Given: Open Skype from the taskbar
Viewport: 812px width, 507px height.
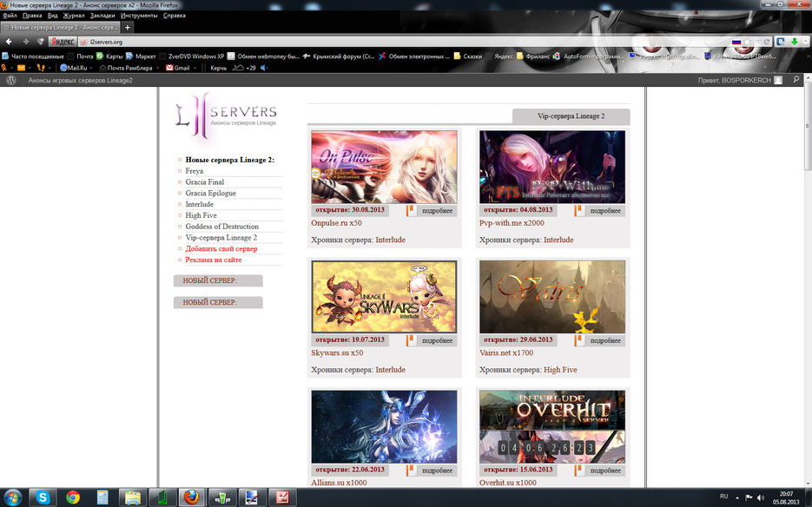Looking at the screenshot, I should coord(43,497).
